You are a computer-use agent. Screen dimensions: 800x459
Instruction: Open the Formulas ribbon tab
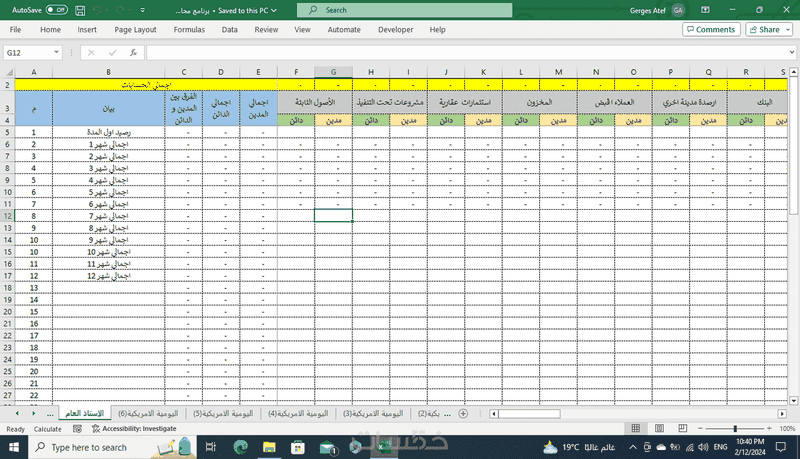pyautogui.click(x=189, y=30)
